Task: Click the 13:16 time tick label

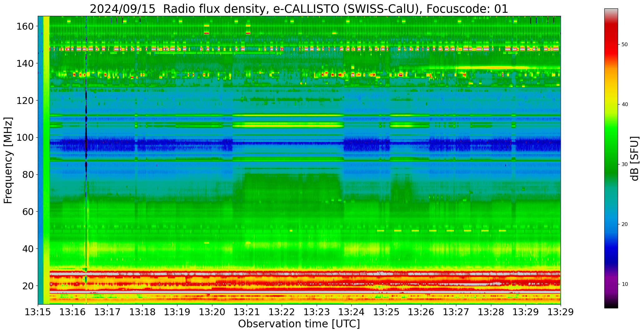Action: coord(73,312)
